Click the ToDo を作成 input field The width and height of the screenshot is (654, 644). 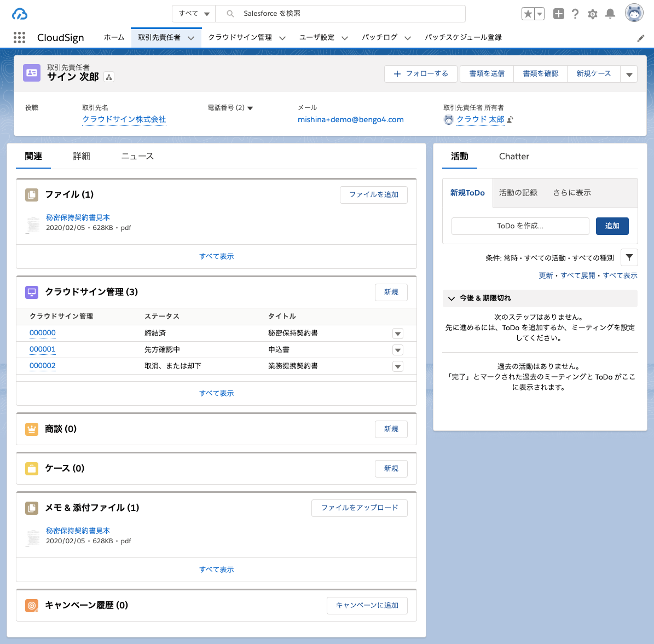pyautogui.click(x=520, y=226)
